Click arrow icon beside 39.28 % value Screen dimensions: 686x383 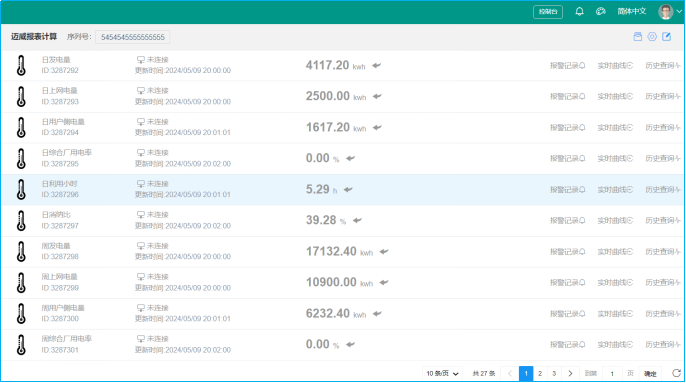click(357, 220)
